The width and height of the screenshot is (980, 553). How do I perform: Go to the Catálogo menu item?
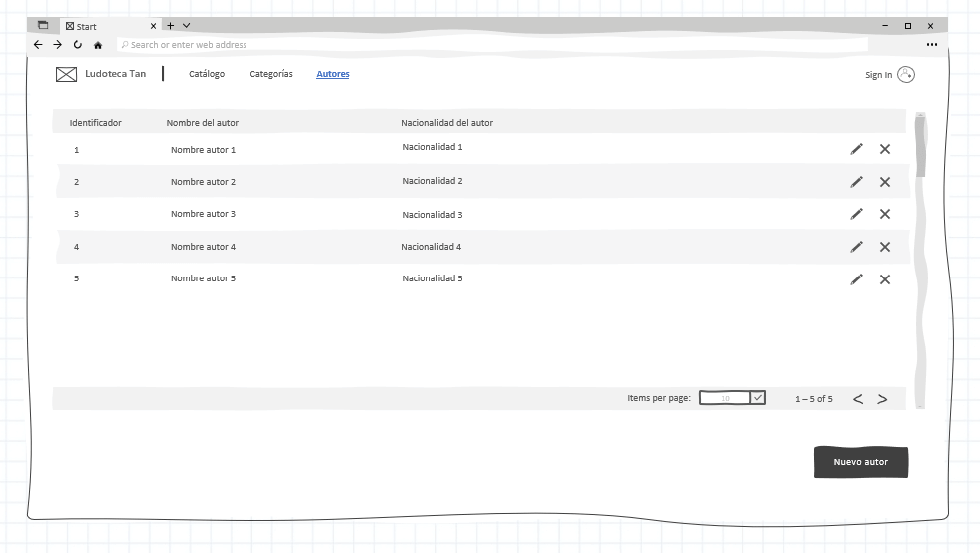coord(207,74)
